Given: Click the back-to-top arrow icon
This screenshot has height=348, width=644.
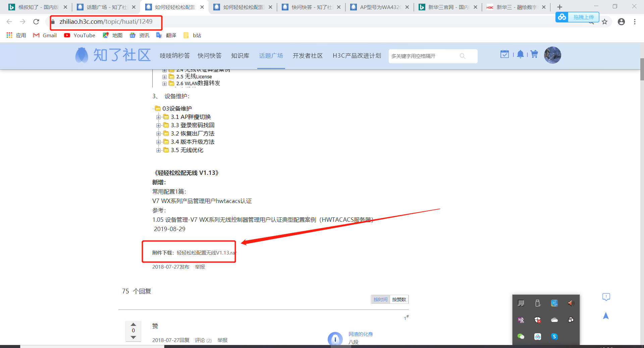Looking at the screenshot, I should pos(606,316).
